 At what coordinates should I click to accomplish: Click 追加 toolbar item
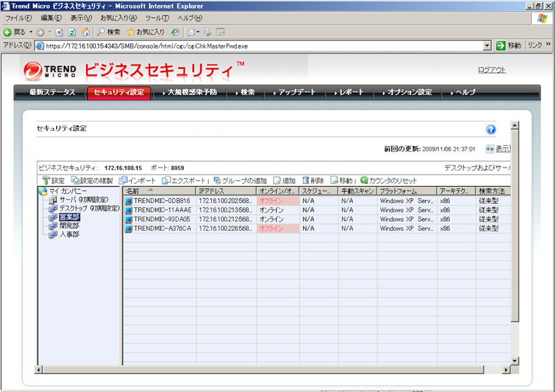pos(284,181)
